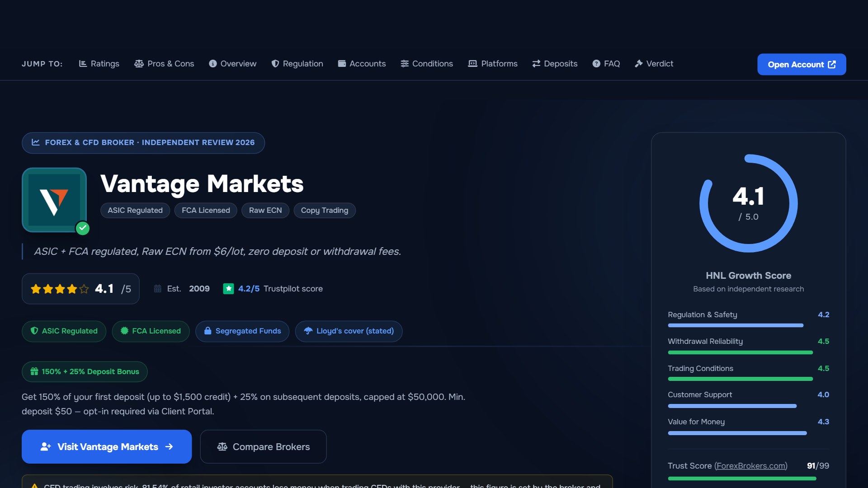Click the user-plus icon in Visit button
This screenshot has width=868, height=488.
(x=46, y=446)
